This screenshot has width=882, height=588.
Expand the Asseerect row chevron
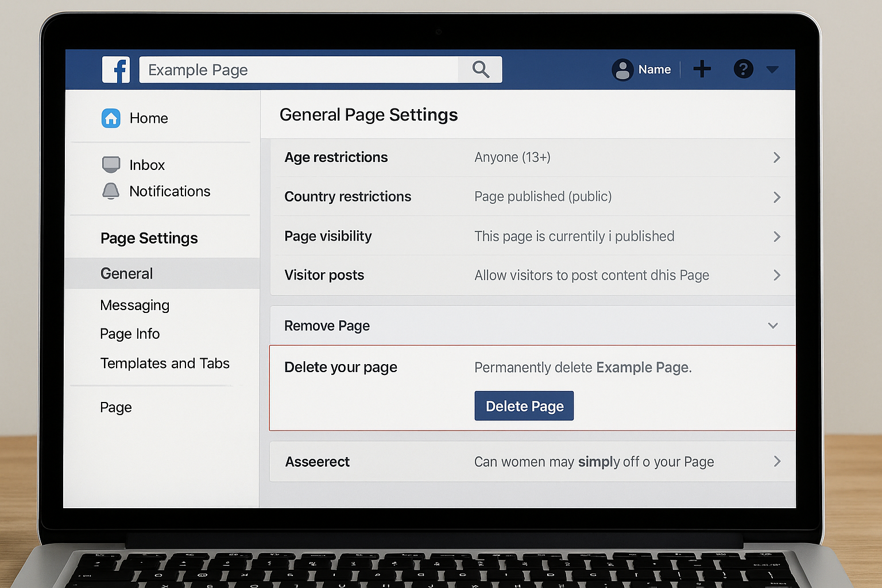777,461
